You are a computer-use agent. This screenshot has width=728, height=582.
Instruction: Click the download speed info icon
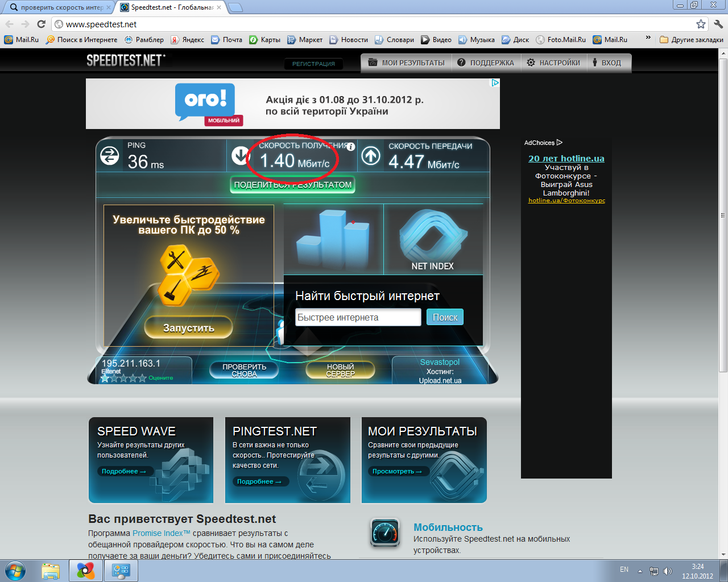(x=351, y=147)
